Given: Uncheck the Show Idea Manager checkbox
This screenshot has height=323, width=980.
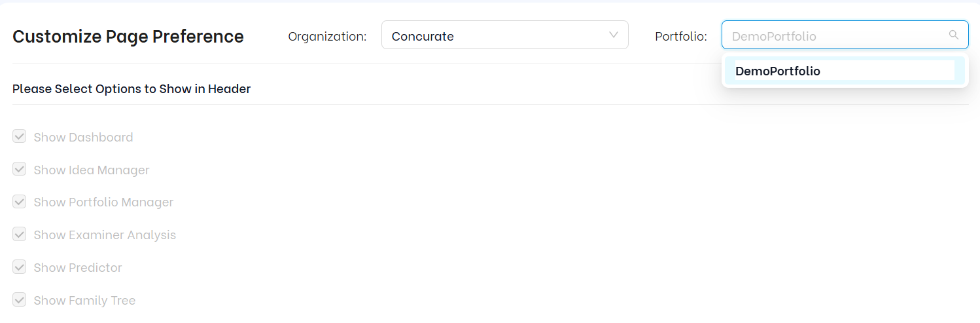Looking at the screenshot, I should coord(20,170).
